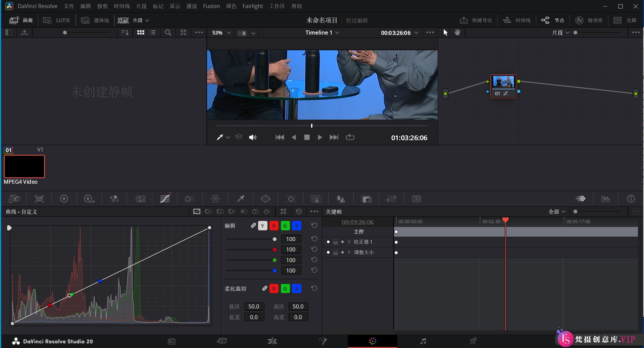
Task: Show the Scopes panel icon
Action: tap(606, 199)
